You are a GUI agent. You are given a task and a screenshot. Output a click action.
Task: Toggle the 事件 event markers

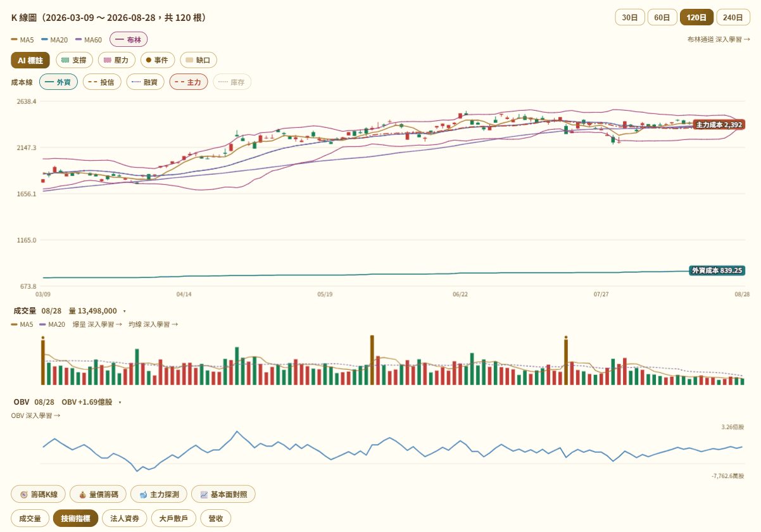click(x=158, y=60)
